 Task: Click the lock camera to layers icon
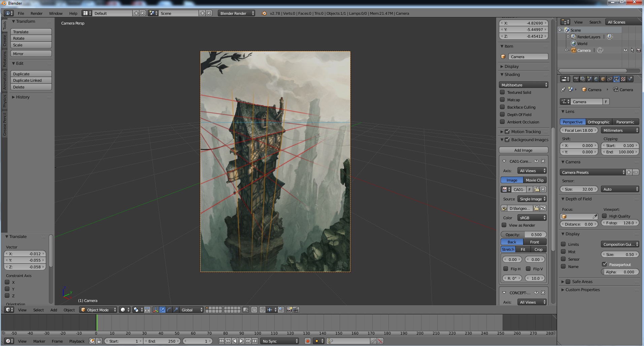point(246,310)
